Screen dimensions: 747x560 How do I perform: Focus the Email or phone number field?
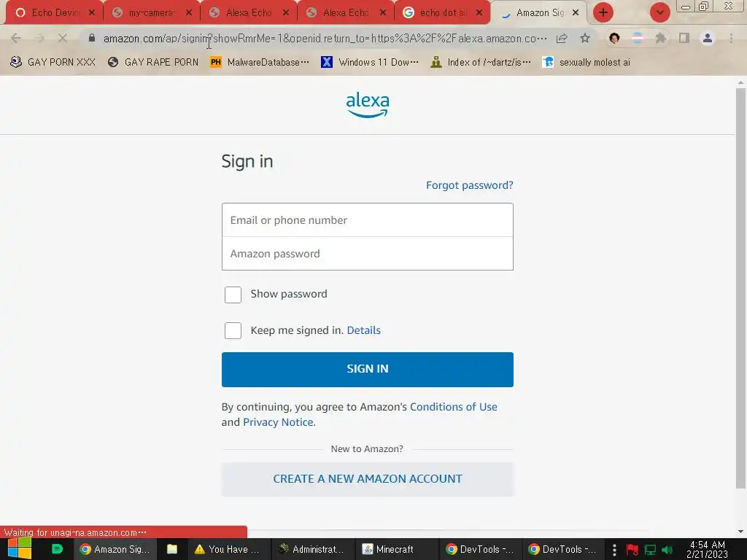(x=368, y=220)
